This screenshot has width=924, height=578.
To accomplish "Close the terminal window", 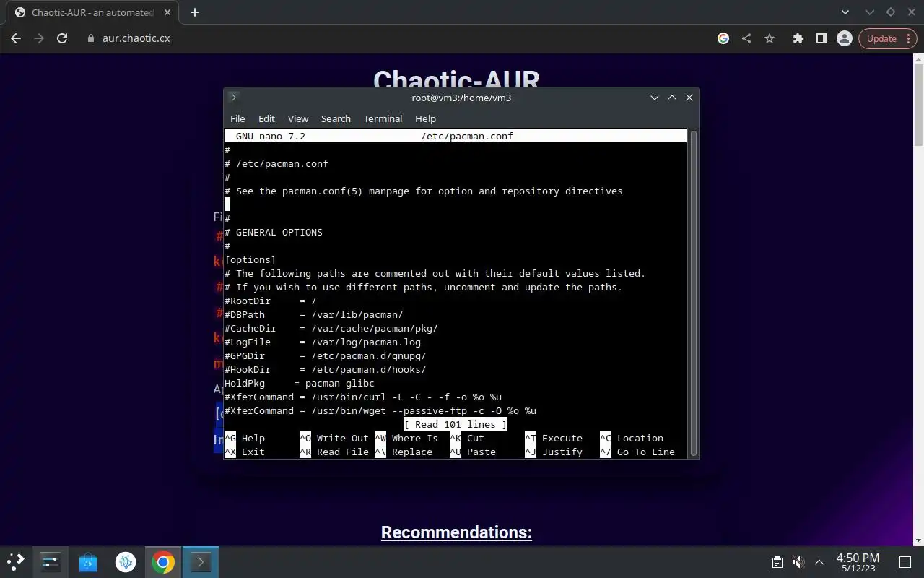I will click(689, 98).
